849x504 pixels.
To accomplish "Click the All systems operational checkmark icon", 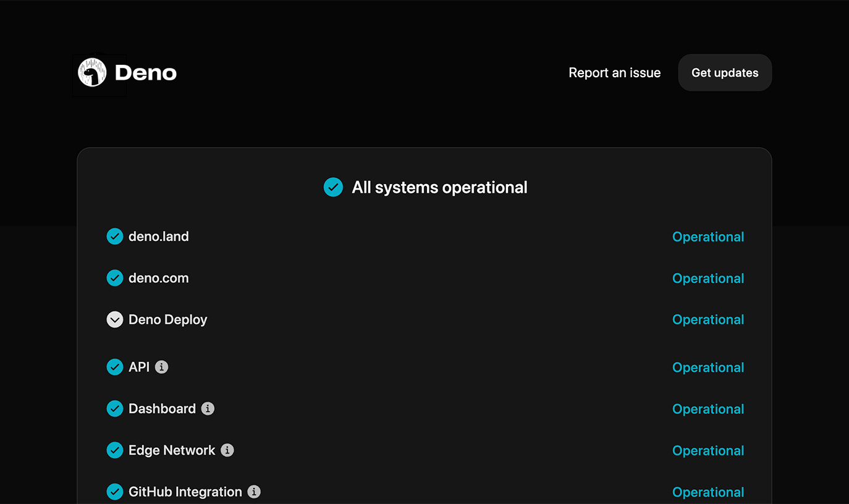I will point(333,187).
